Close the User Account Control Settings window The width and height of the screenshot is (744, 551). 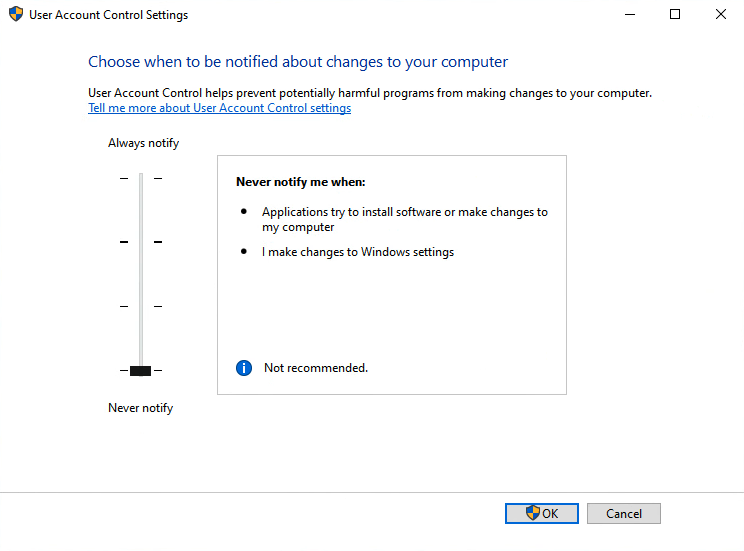point(721,15)
